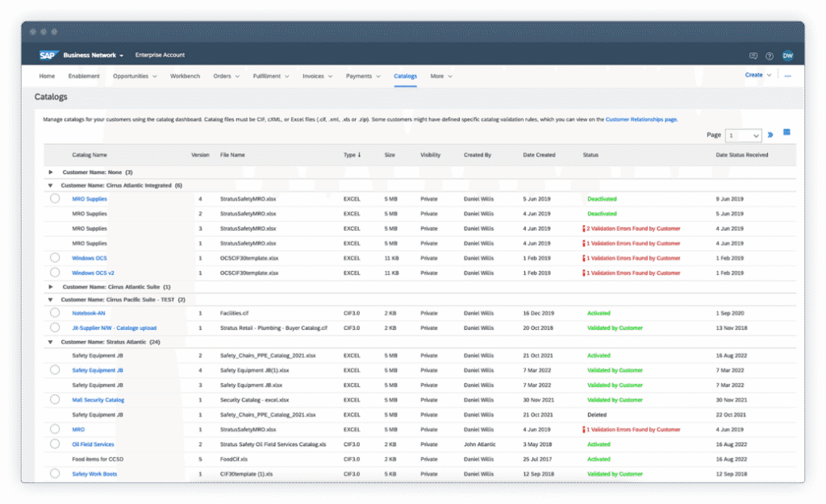Open the DW user profile avatar
Screen dimensions: 826x504
click(x=787, y=56)
